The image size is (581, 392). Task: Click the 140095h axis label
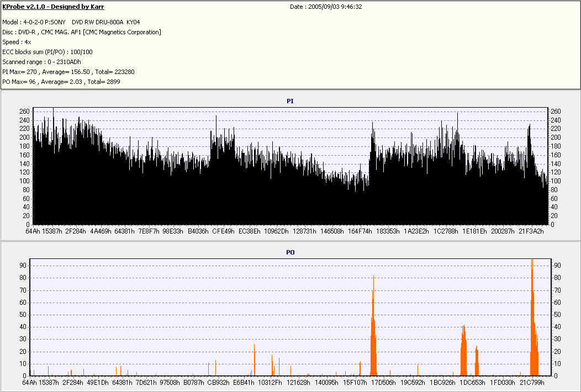[326, 383]
